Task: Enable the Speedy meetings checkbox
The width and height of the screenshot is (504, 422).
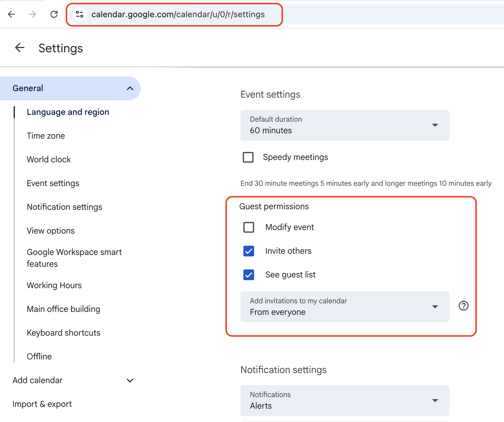Action: coord(248,157)
